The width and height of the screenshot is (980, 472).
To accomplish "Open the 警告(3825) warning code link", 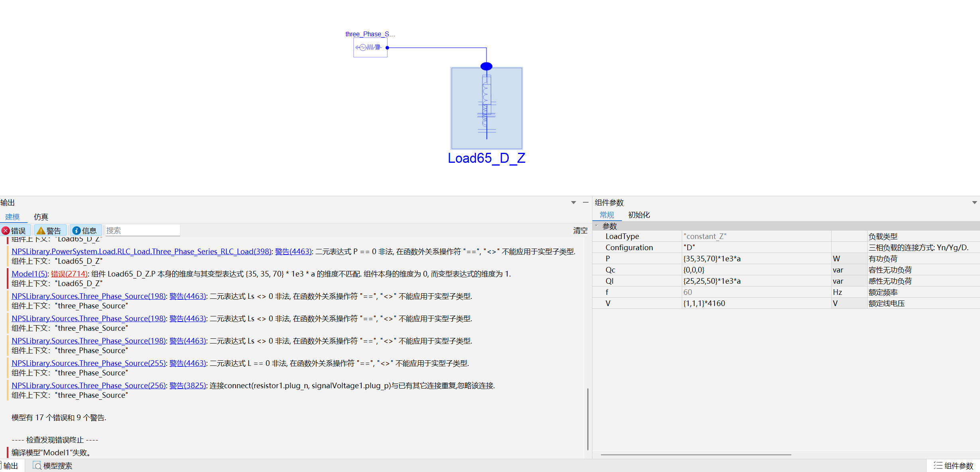I will click(188, 385).
